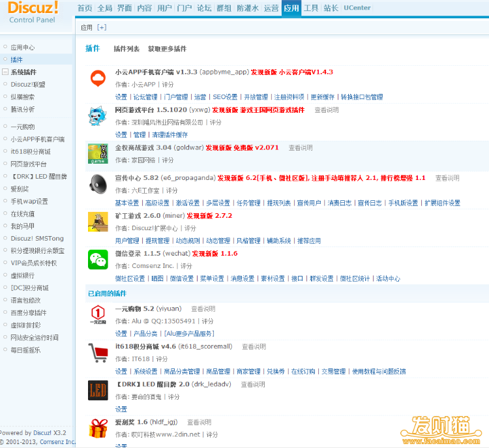Viewport: 489px width, 448px height.
Task: Click SEO设置 under 小云APP plugin
Action: pyautogui.click(x=225, y=97)
